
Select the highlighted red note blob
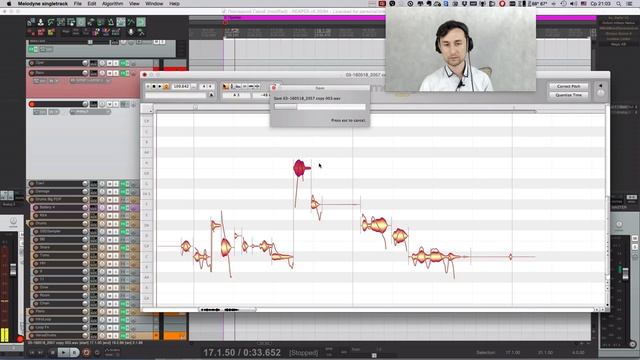coord(300,168)
